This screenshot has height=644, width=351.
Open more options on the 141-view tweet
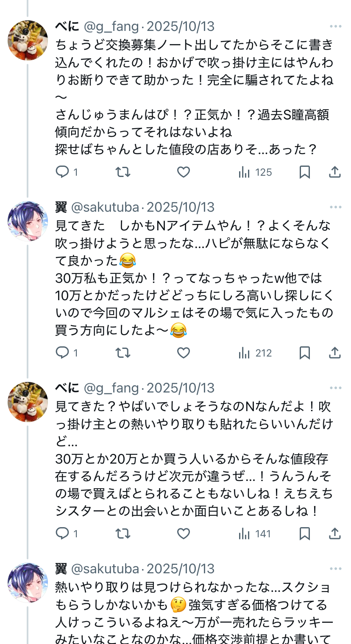pyautogui.click(x=335, y=388)
